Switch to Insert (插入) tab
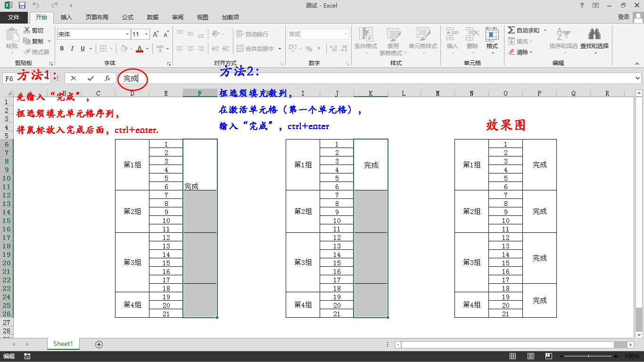This screenshot has height=362, width=644. [x=66, y=17]
